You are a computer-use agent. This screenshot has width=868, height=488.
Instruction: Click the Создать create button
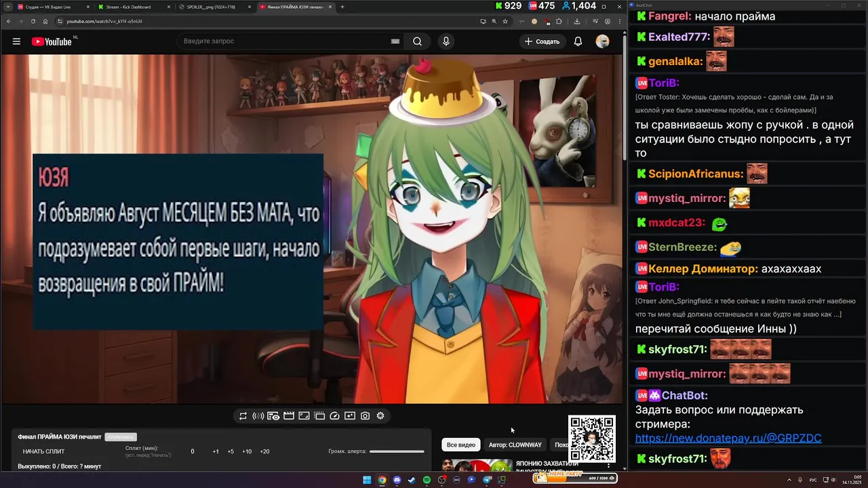(542, 41)
